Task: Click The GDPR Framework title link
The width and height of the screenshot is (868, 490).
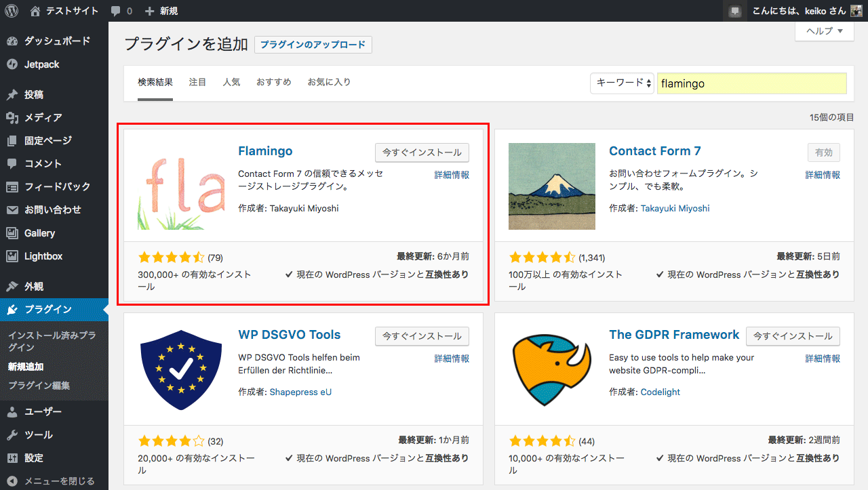Action: pos(674,335)
